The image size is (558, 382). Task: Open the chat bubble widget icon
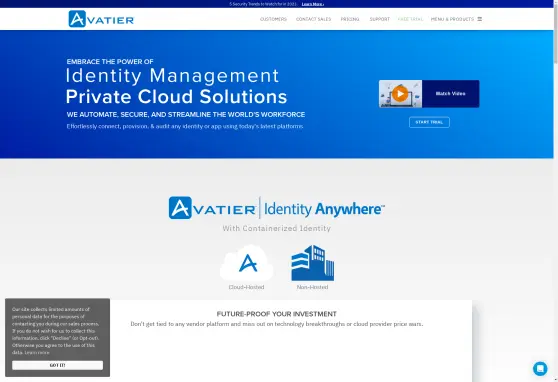point(540,368)
